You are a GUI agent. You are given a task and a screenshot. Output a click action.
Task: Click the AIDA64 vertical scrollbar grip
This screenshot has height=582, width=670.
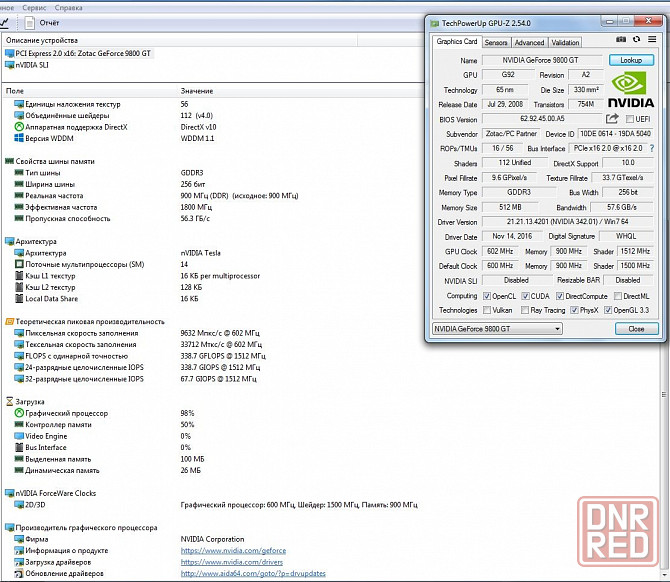point(664,394)
